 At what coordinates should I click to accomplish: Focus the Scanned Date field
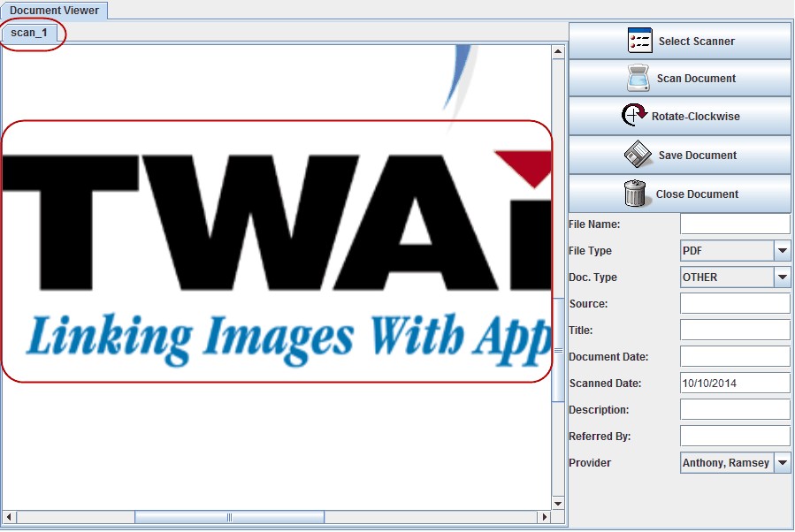[734, 384]
